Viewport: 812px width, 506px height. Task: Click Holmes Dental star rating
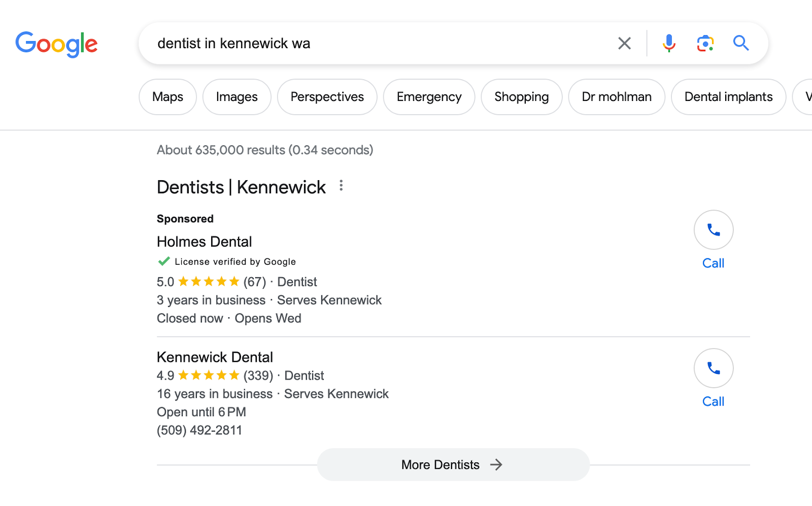(209, 281)
